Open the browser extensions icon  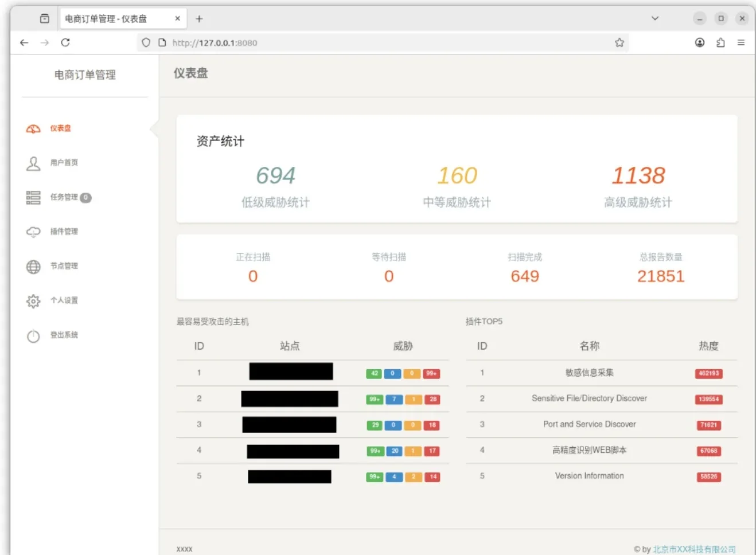720,42
